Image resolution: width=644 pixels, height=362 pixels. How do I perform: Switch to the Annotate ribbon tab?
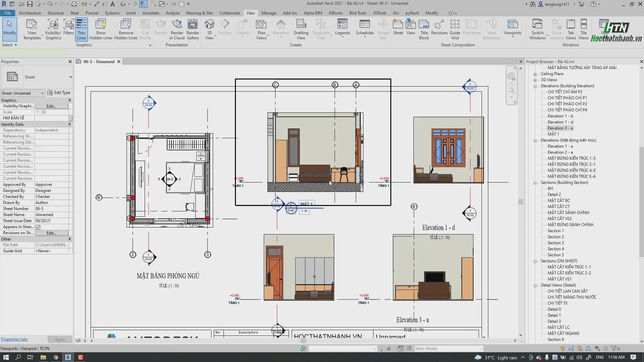coord(151,13)
